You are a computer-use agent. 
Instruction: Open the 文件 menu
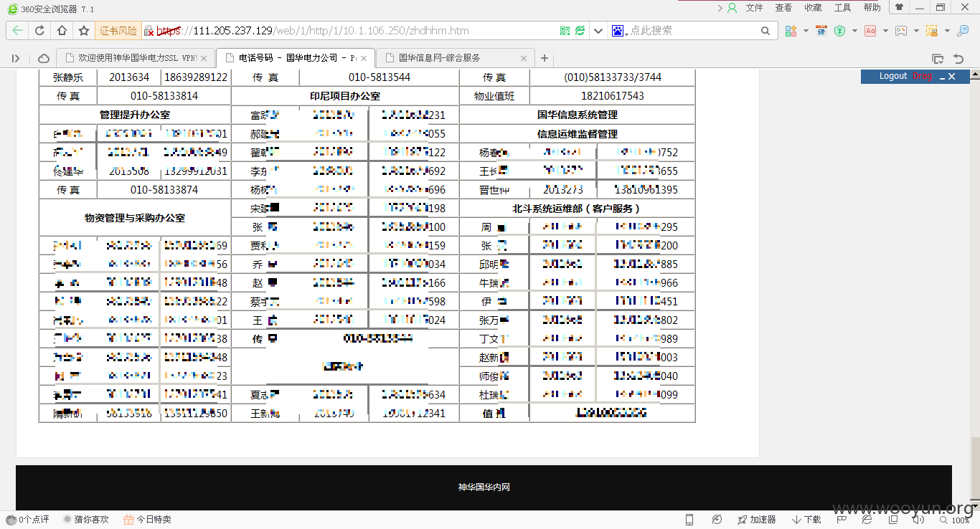[755, 8]
